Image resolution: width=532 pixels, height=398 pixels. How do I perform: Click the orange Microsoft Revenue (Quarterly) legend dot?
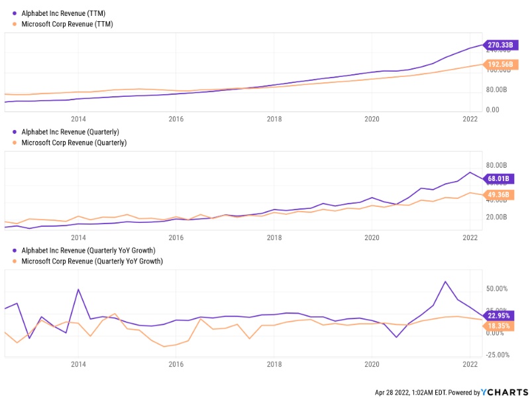click(x=15, y=143)
